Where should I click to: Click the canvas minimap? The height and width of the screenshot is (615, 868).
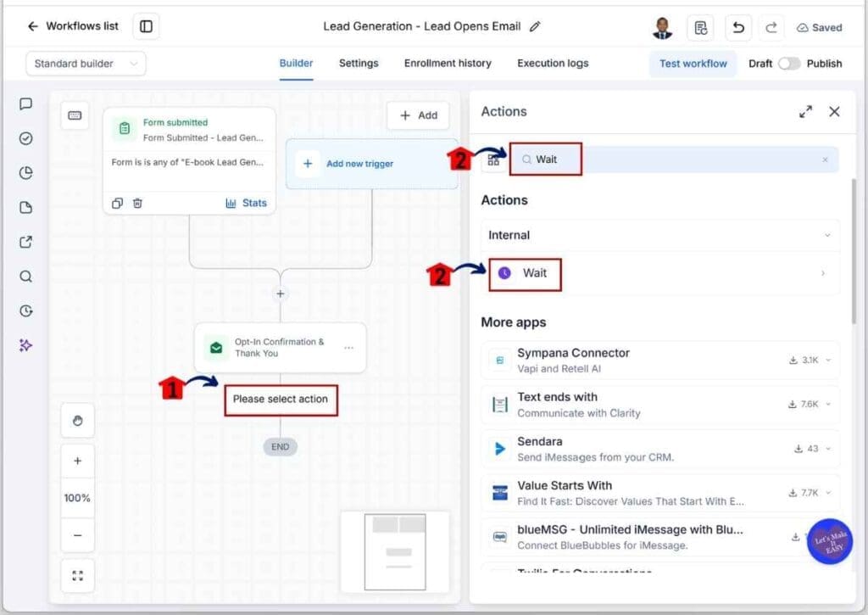point(395,552)
